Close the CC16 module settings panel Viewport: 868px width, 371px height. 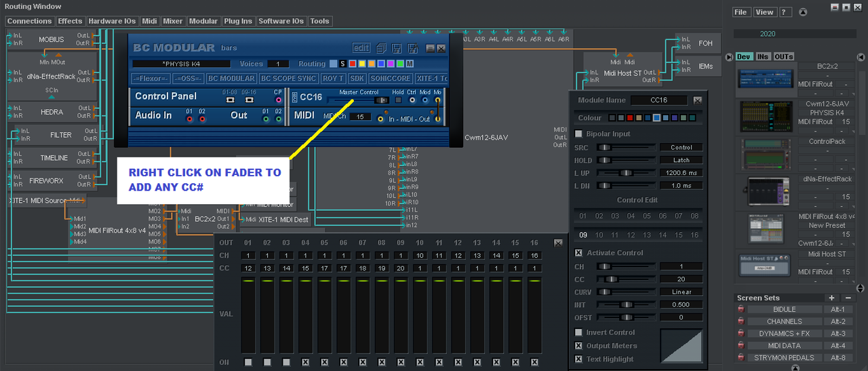[698, 100]
